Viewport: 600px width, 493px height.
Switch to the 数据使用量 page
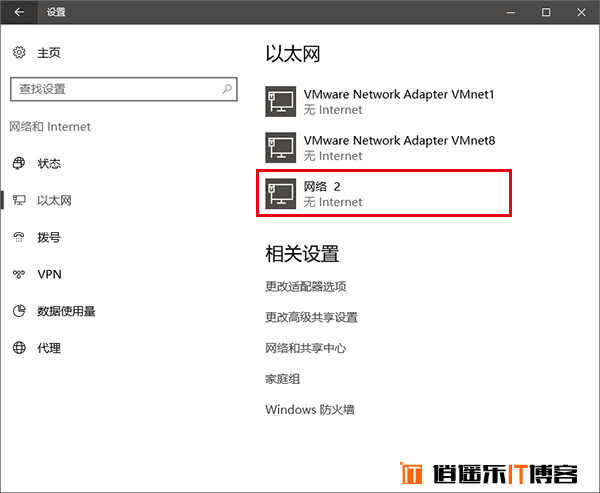[x=66, y=311]
